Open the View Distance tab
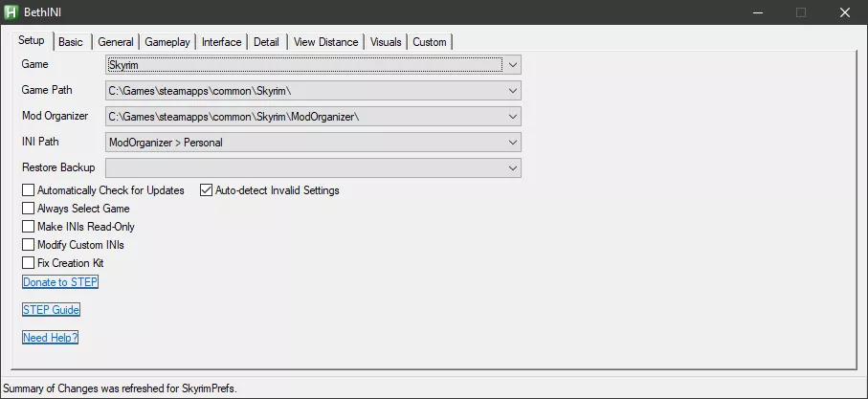The width and height of the screenshot is (868, 399). pos(326,42)
